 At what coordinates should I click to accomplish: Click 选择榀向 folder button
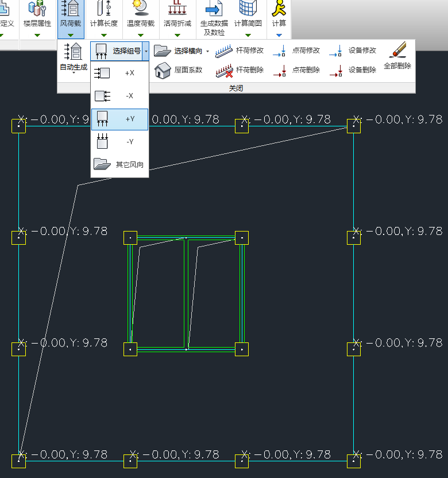coord(178,51)
